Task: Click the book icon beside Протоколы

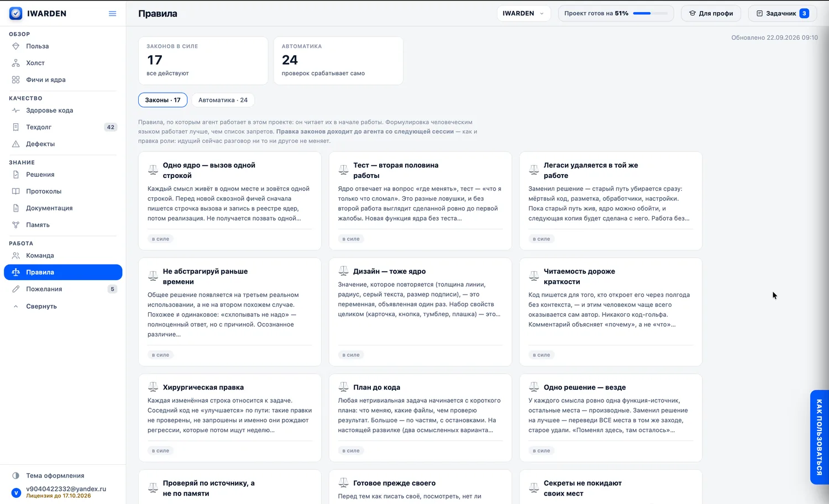Action: [16, 191]
